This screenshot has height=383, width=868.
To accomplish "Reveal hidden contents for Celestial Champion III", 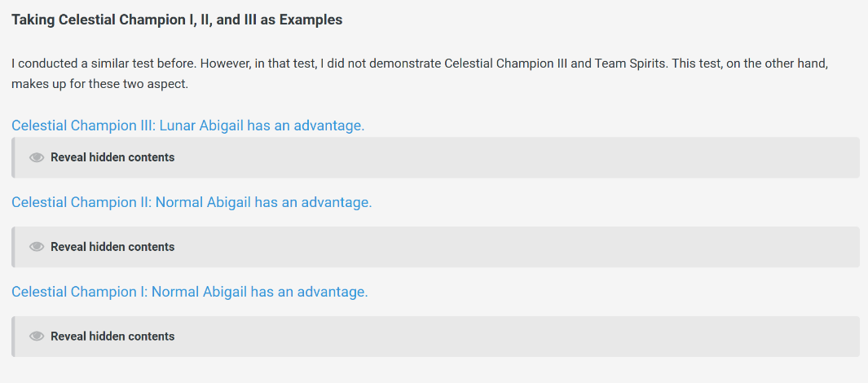I will click(112, 157).
